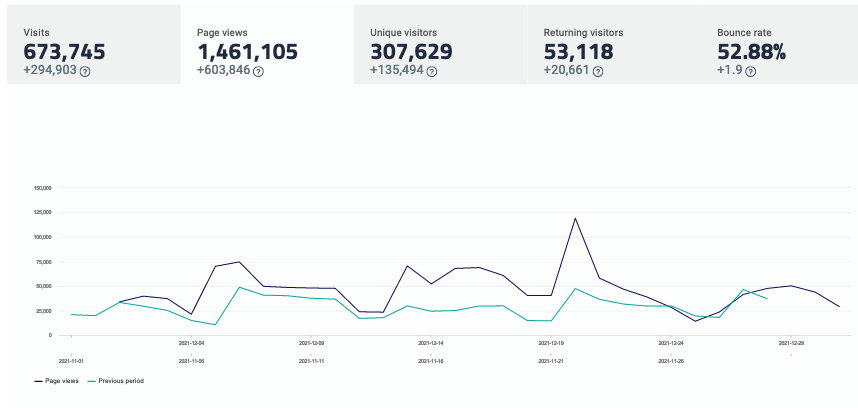This screenshot has height=408, width=858.
Task: Click the 1,461,105 page views total
Action: 247,52
